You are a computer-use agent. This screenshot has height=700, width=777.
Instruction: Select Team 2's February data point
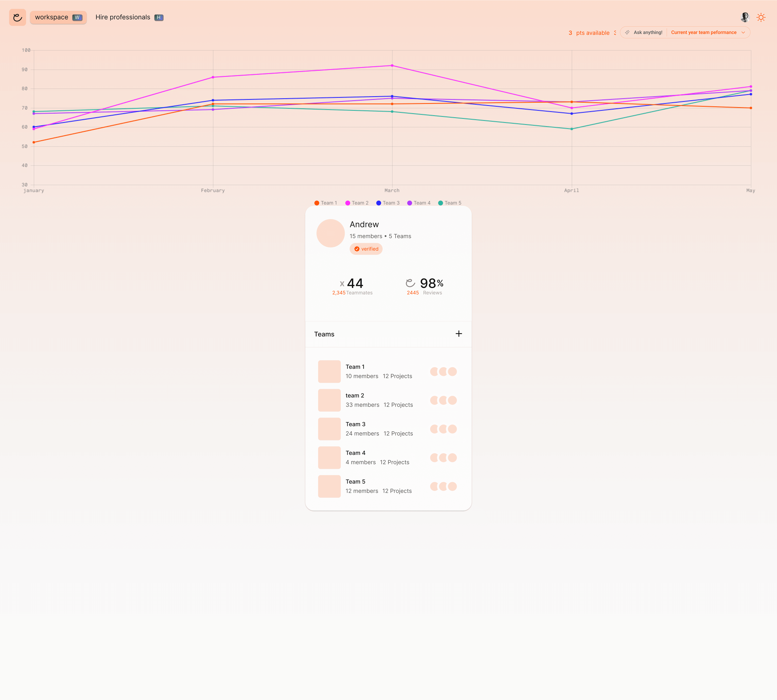pos(213,77)
